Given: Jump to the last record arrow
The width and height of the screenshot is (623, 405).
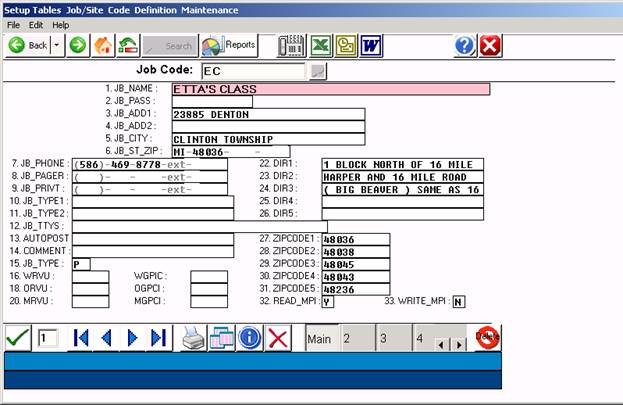Looking at the screenshot, I should [x=158, y=338].
